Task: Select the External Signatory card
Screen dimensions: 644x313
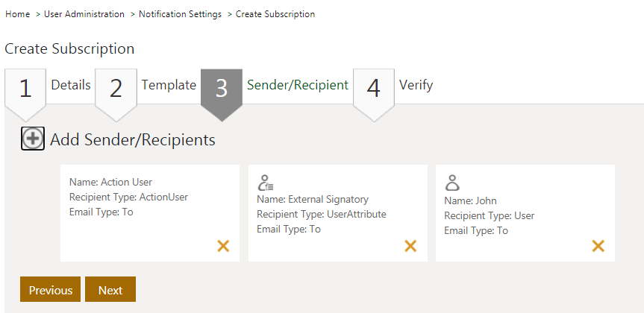Action: click(337, 224)
